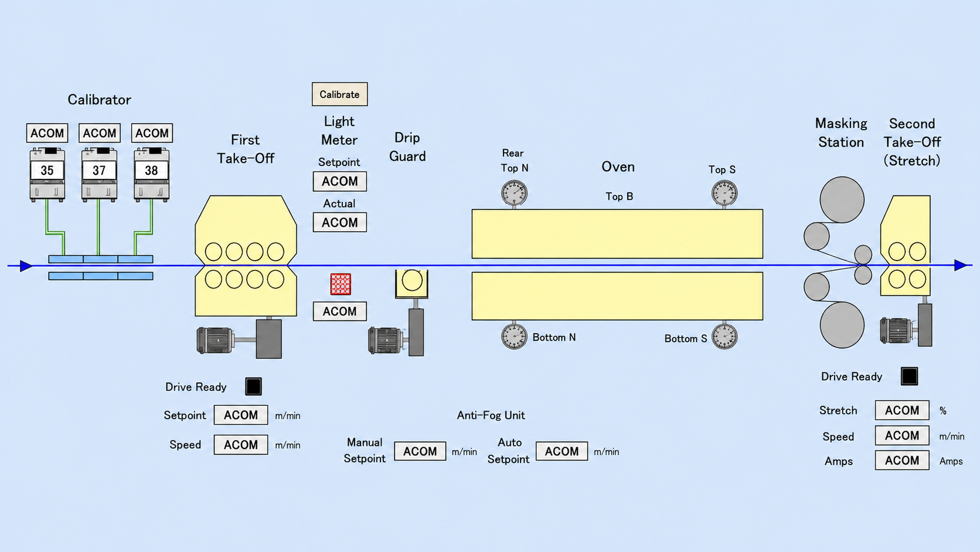The height and width of the screenshot is (552, 980).
Task: Click the Top S temperature gauge
Action: click(724, 193)
